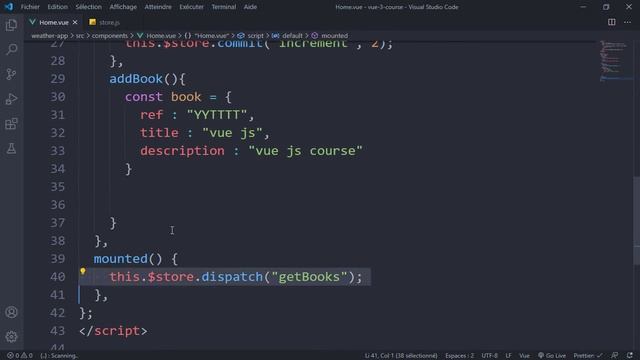Image resolution: width=640 pixels, height=360 pixels.
Task: Click the minimap code overview
Action: pyautogui.click(x=615, y=61)
